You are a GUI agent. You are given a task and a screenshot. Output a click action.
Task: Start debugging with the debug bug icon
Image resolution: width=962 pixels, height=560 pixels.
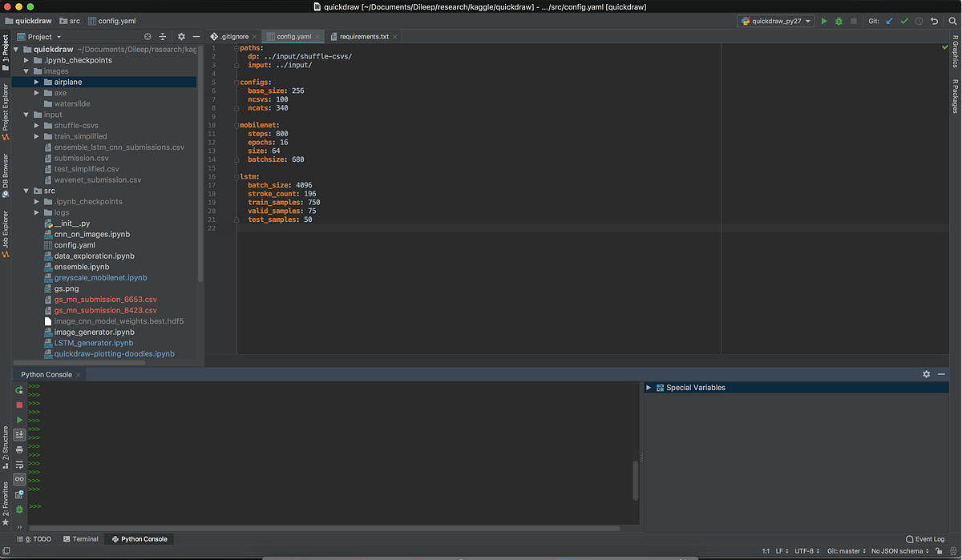(839, 21)
